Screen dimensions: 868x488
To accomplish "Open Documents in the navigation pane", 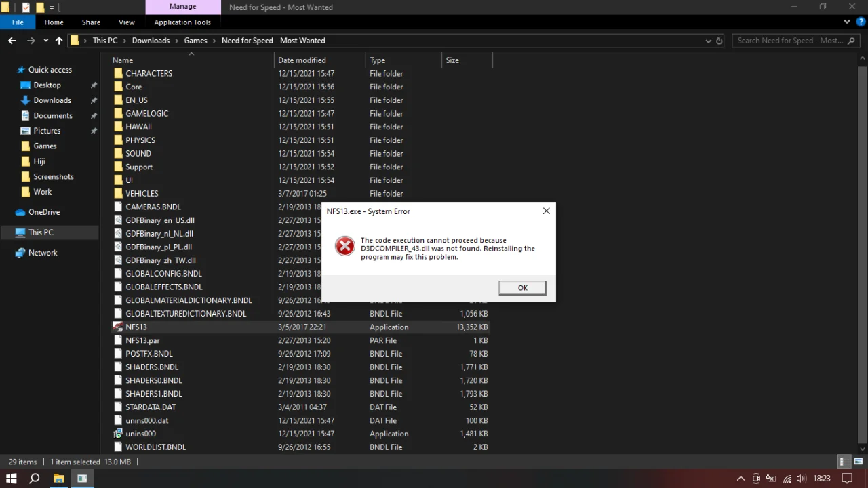I will [x=53, y=116].
